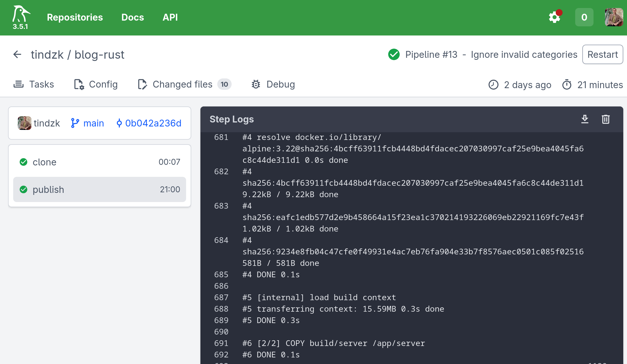Open the main branch link
Screen dimensions: 627x364
click(87, 123)
